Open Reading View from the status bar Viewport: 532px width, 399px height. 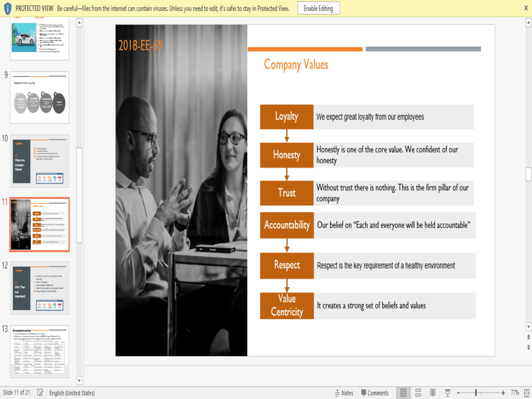433,393
